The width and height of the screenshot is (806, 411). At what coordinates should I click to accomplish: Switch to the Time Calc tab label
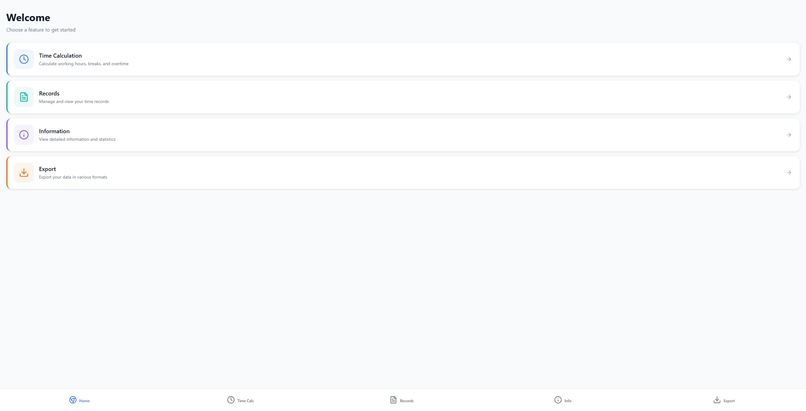coord(245,401)
